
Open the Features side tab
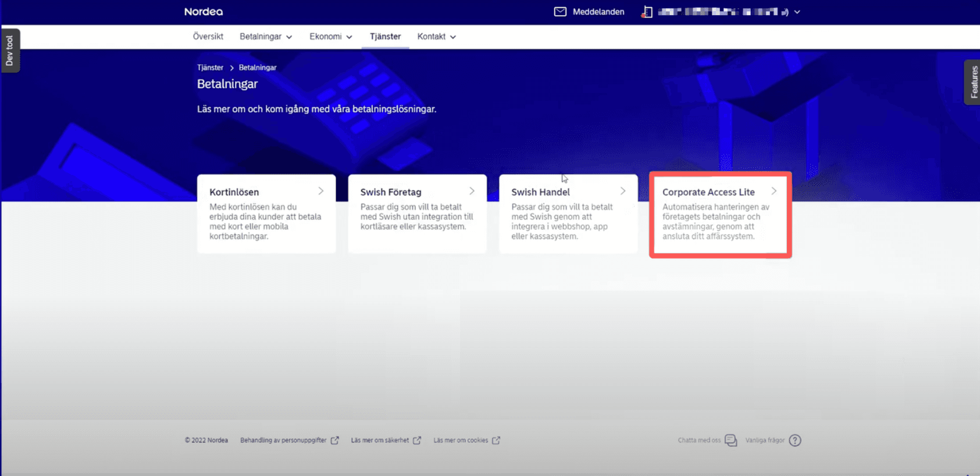(x=973, y=82)
